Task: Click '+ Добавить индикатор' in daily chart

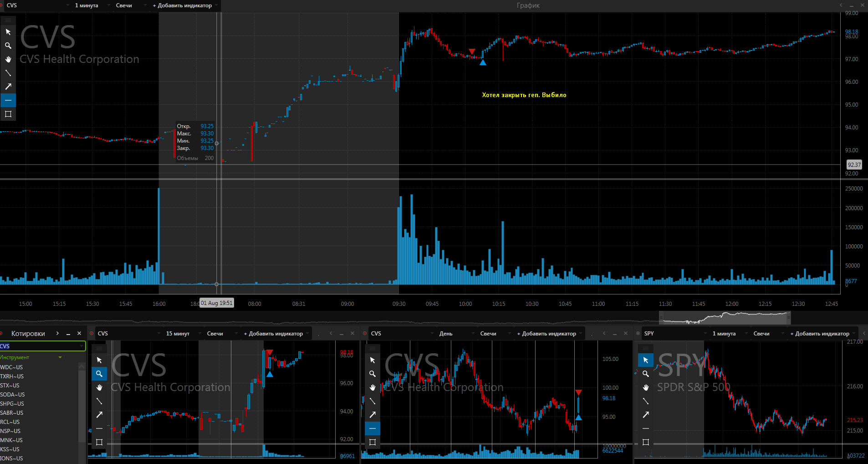Action: click(549, 334)
